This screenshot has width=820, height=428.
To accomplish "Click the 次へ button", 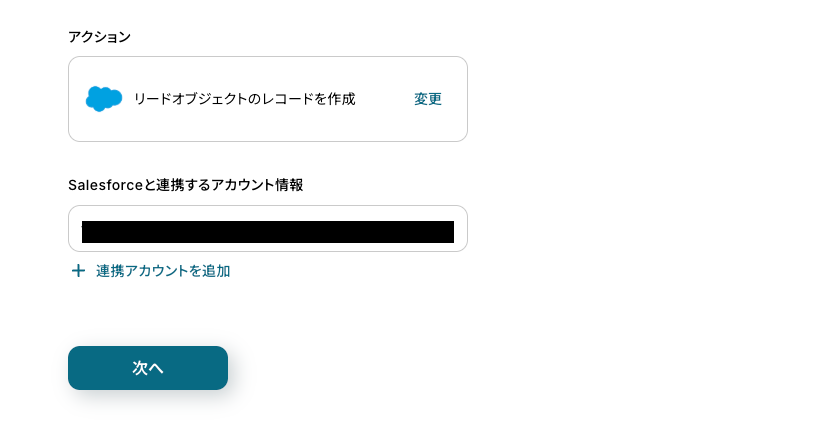I will pos(148,368).
